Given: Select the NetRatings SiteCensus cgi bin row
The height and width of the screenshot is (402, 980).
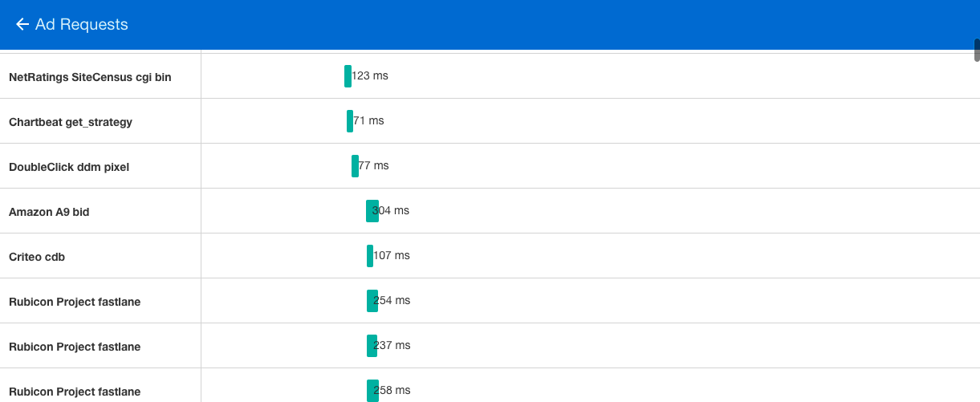Looking at the screenshot, I should tap(490, 76).
